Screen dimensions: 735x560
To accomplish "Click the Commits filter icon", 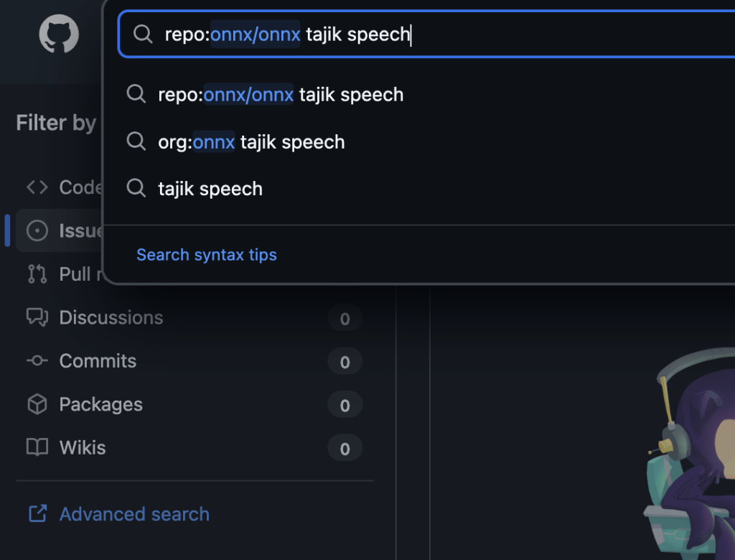I will pos(37,360).
